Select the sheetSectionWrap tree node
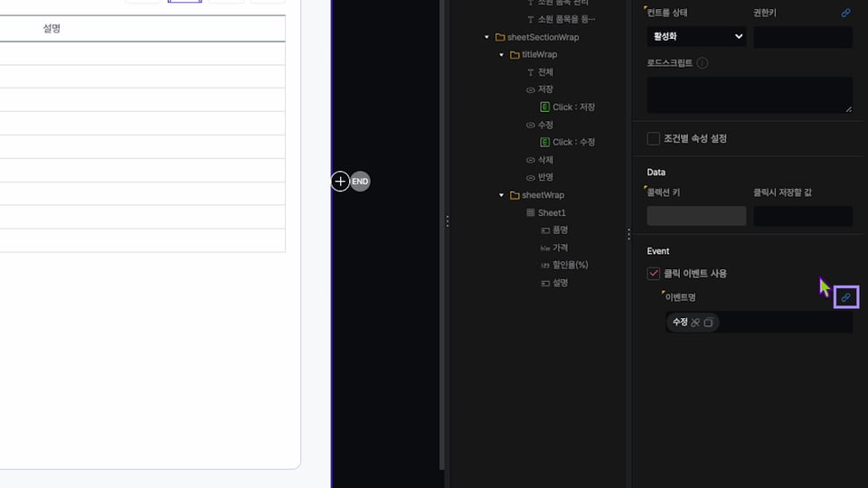The height and width of the screenshot is (488, 868). coord(542,37)
